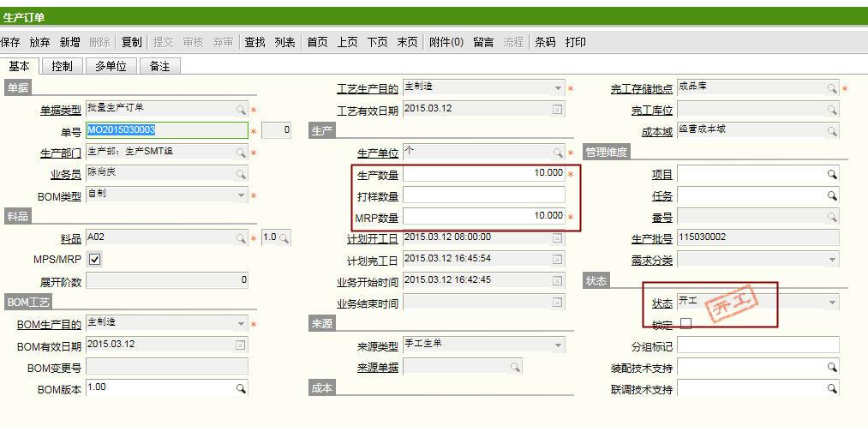Screen dimensions: 868x426
Task: Click 放弃 in the toolbar
Action: (x=40, y=42)
